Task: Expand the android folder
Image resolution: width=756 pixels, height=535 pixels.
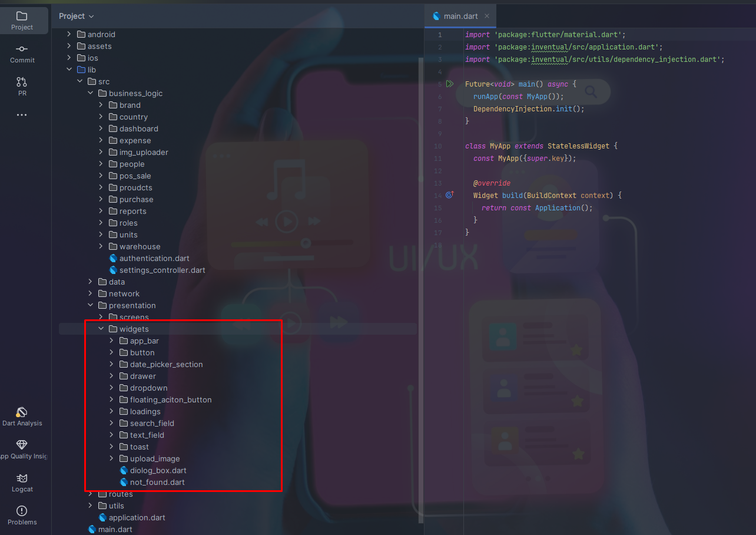Action: (69, 34)
